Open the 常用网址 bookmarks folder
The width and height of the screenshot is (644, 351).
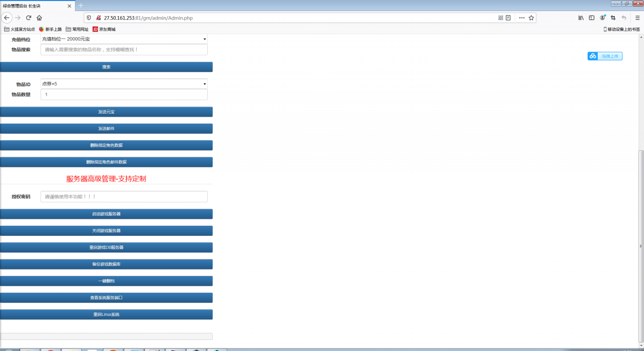[77, 29]
